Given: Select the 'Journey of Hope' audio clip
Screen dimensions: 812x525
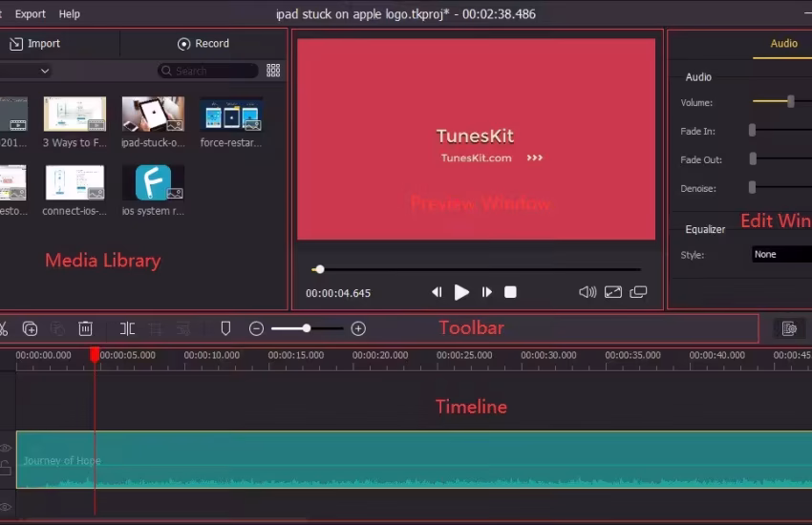Looking at the screenshot, I should tap(415, 459).
